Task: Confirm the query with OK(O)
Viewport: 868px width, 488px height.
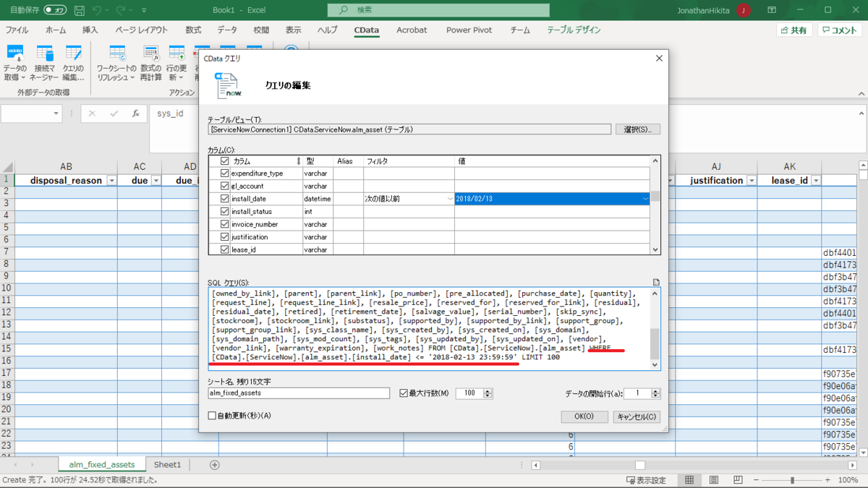Action: pyautogui.click(x=584, y=416)
